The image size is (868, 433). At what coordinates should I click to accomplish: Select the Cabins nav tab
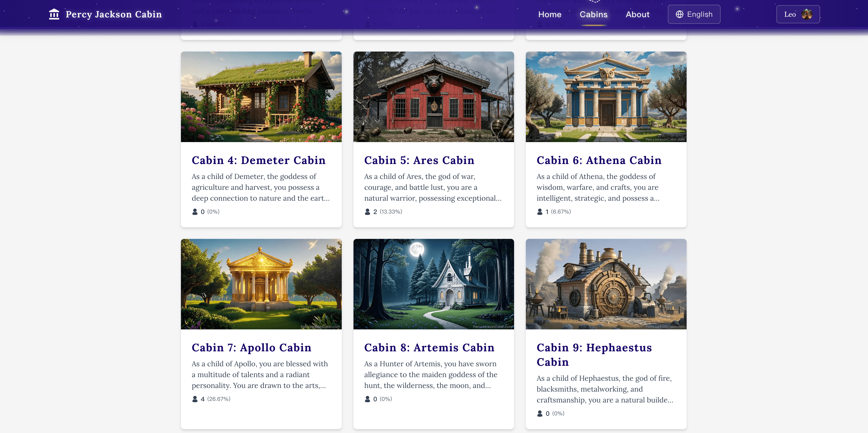pyautogui.click(x=593, y=14)
